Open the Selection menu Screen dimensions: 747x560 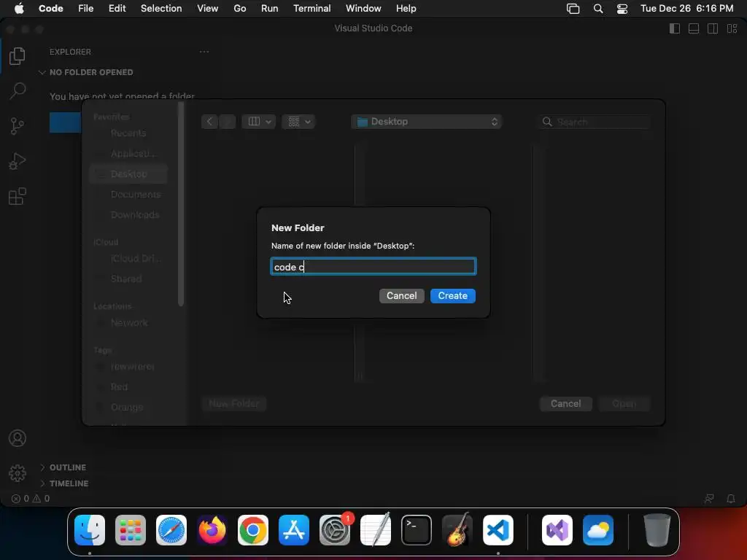[x=161, y=9]
